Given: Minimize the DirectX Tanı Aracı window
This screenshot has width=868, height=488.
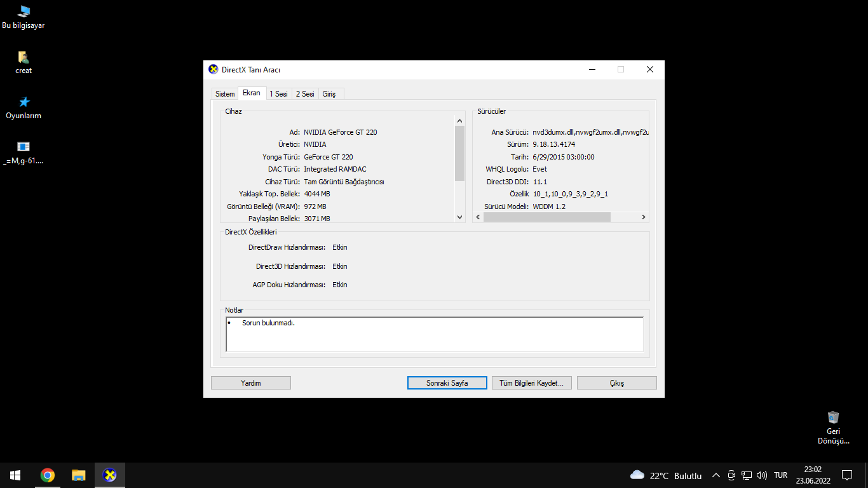Looking at the screenshot, I should pyautogui.click(x=592, y=69).
